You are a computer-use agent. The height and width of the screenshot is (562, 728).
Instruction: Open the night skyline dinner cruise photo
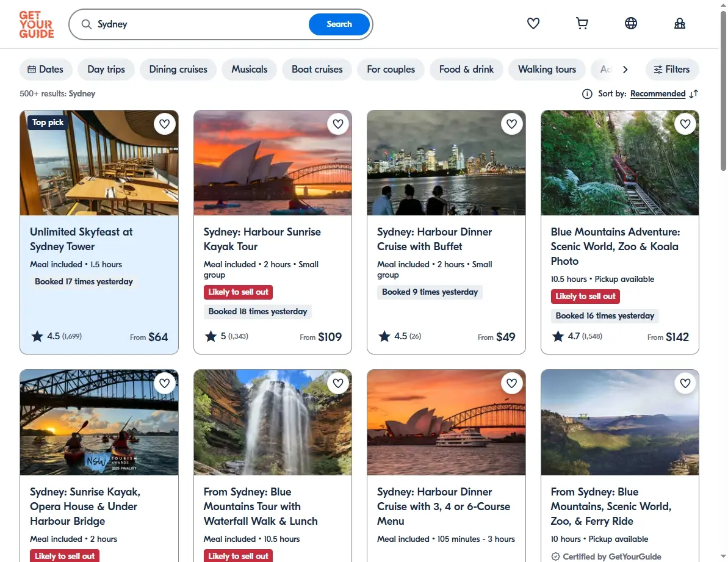(446, 163)
